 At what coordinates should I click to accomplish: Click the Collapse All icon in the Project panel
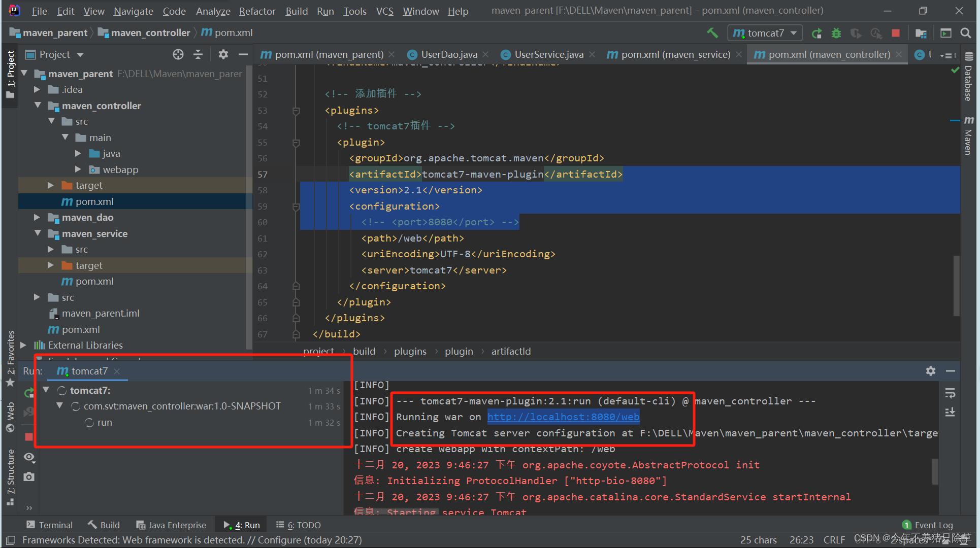[x=198, y=54]
